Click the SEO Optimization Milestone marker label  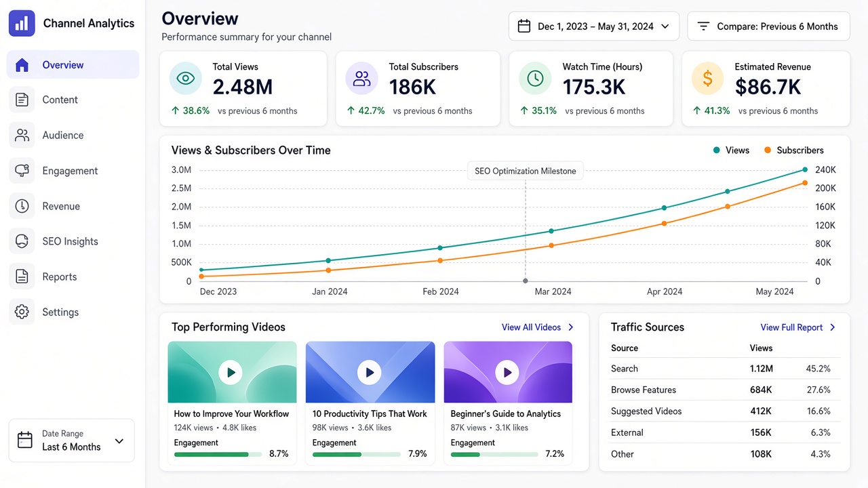[x=526, y=171]
